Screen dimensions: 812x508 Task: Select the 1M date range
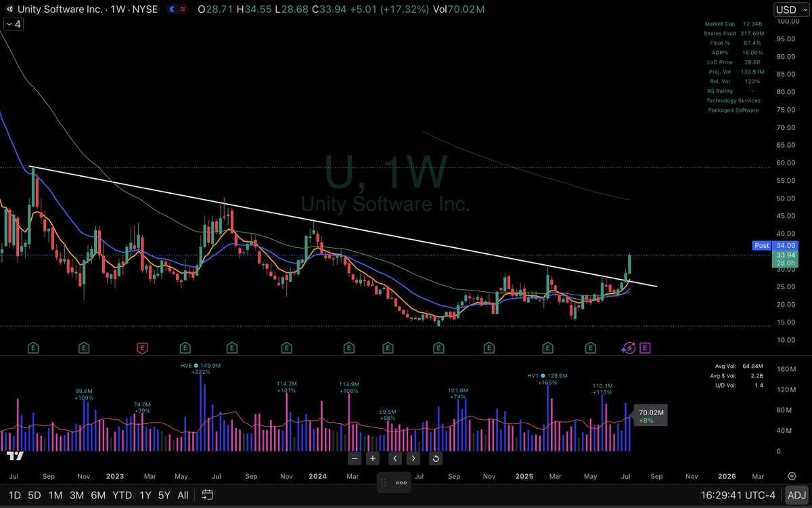55,495
